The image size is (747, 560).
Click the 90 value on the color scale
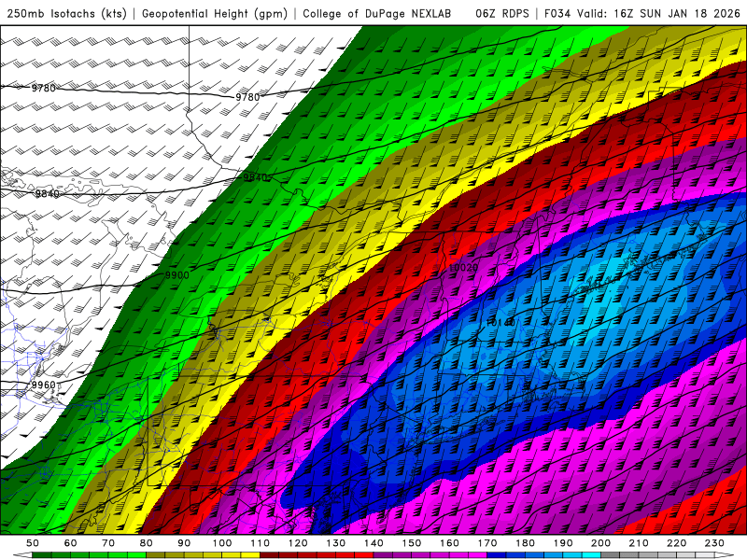click(x=184, y=543)
